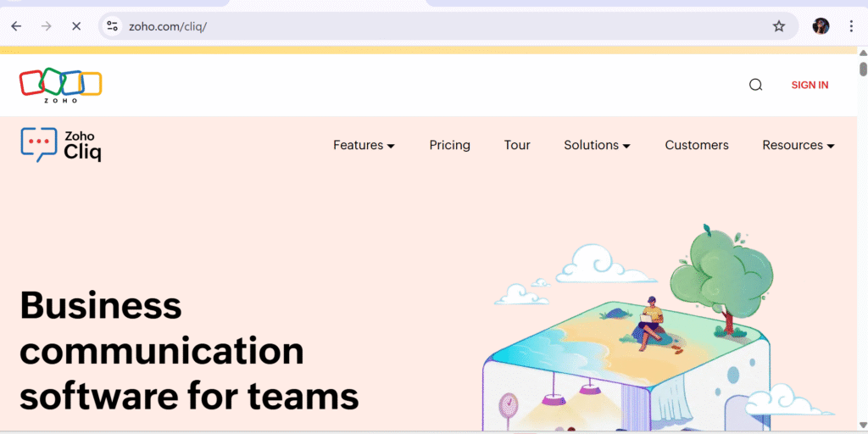The image size is (868, 434).
Task: Expand the Resources dropdown menu
Action: [x=798, y=145]
